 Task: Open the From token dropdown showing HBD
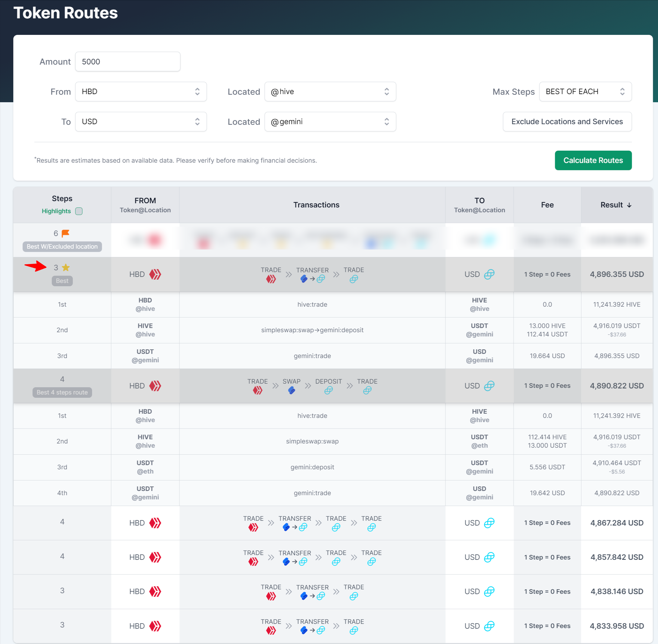[141, 92]
